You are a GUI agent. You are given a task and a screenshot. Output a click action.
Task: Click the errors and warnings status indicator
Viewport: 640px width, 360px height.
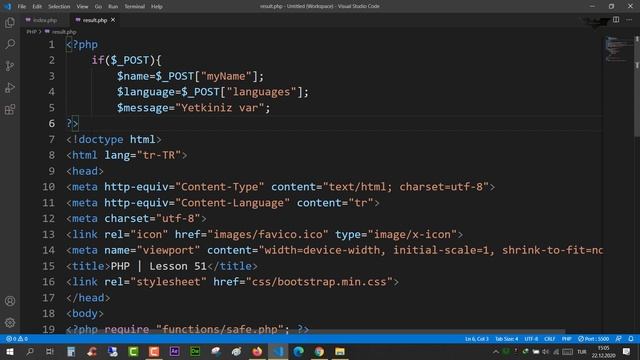click(x=17, y=339)
